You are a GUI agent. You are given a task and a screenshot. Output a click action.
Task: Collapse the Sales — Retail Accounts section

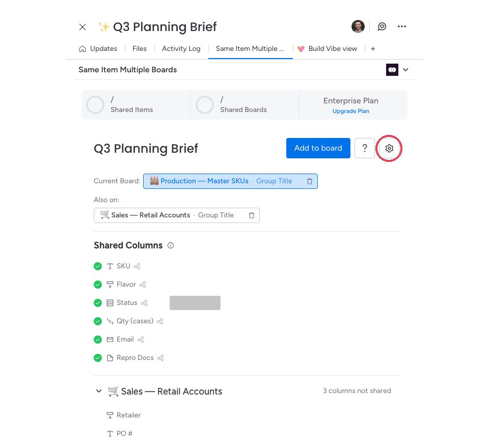(x=99, y=391)
